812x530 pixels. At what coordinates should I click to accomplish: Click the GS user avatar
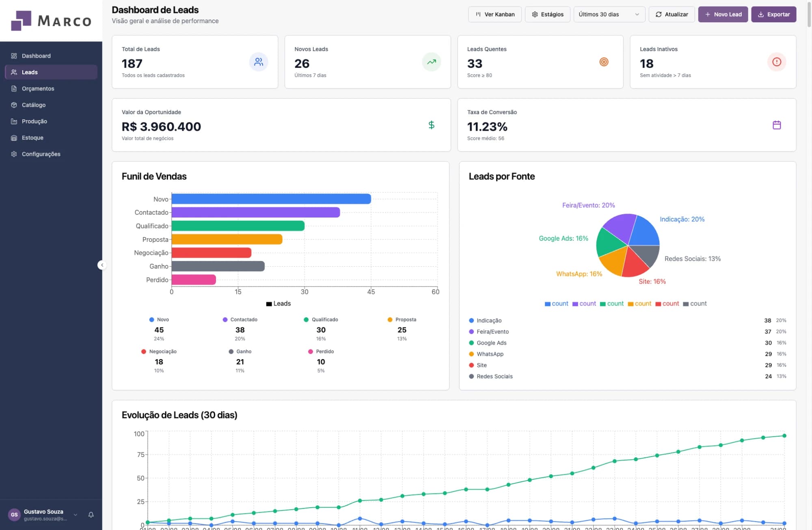[x=14, y=515]
